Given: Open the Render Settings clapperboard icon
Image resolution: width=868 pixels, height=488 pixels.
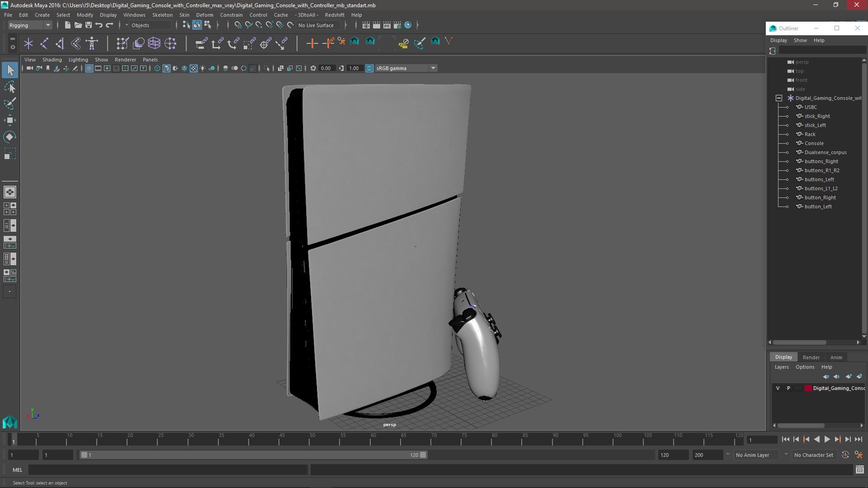Looking at the screenshot, I should 397,25.
